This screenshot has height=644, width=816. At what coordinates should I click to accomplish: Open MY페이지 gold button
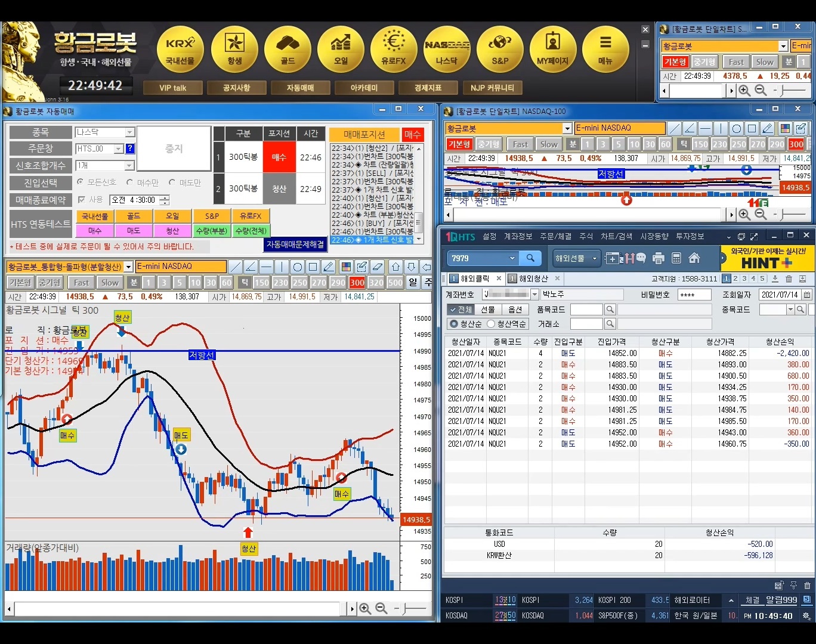553,49
